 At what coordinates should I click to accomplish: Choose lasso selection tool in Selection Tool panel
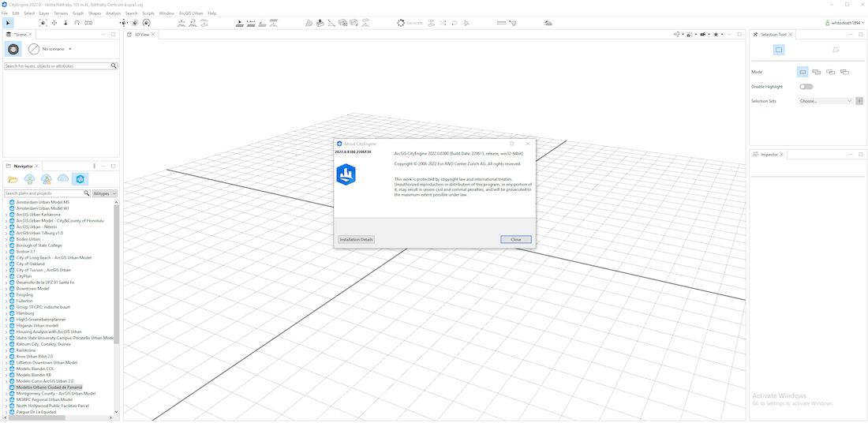point(836,50)
